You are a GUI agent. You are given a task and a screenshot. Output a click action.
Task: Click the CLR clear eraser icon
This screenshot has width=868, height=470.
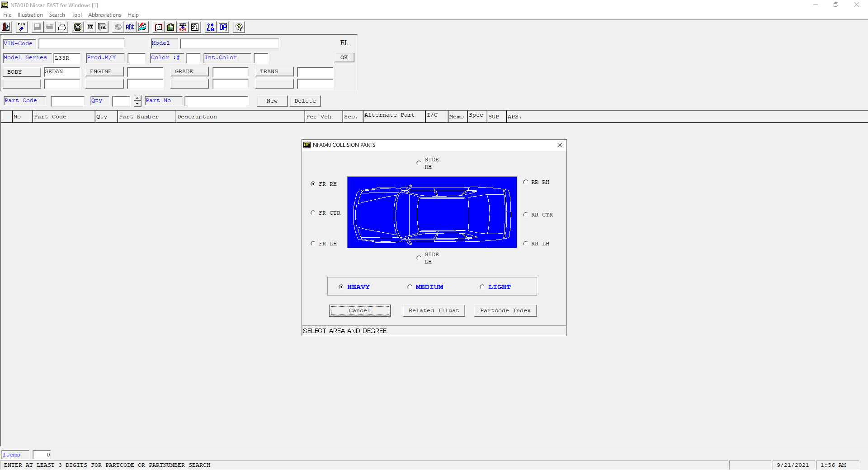(21, 27)
